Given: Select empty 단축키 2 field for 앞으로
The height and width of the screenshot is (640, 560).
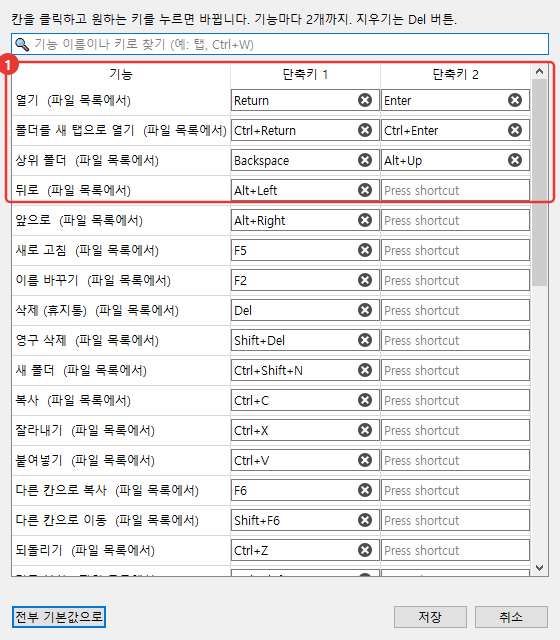Looking at the screenshot, I should (455, 220).
